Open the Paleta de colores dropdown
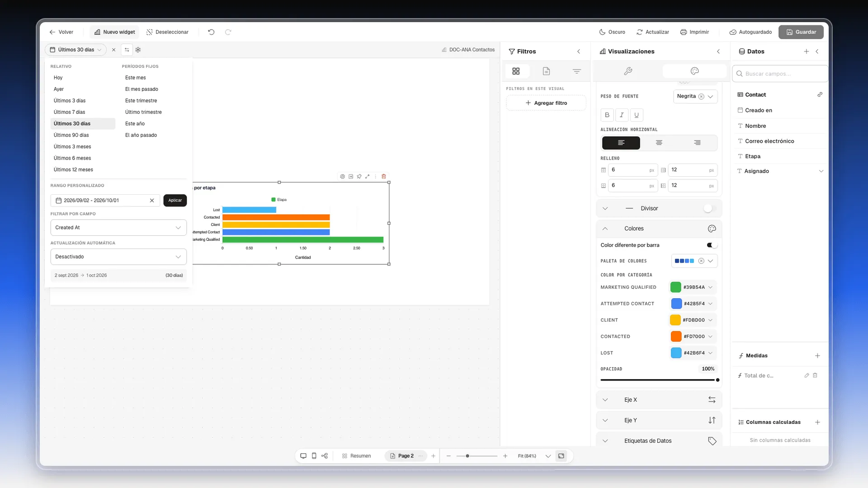Screen dimensions: 868x488 [x=694, y=261]
